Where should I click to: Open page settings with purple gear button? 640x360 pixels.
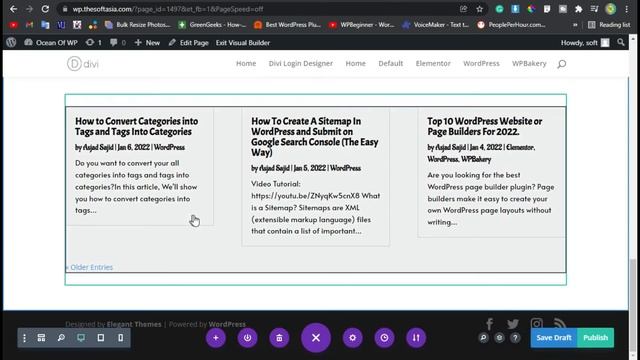[x=353, y=338]
